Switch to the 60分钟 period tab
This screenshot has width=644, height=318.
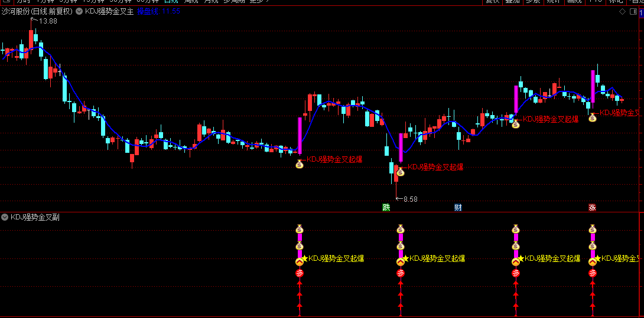coord(148,2)
